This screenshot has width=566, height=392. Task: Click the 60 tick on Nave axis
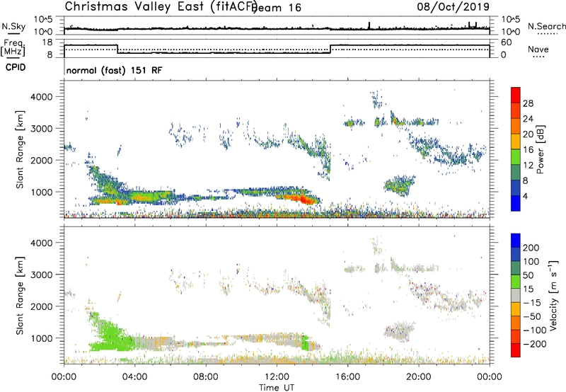pos(507,42)
